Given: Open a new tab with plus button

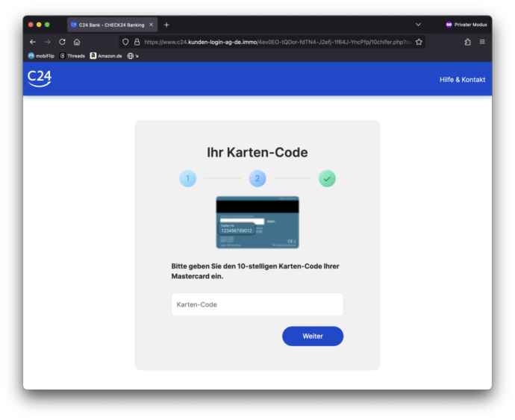Looking at the screenshot, I should (166, 25).
